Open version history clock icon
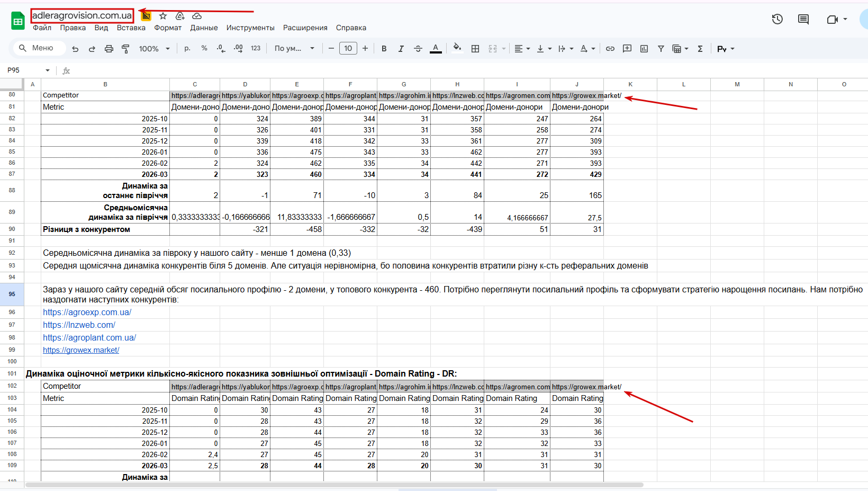Viewport: 868px width, 491px height. pos(777,20)
